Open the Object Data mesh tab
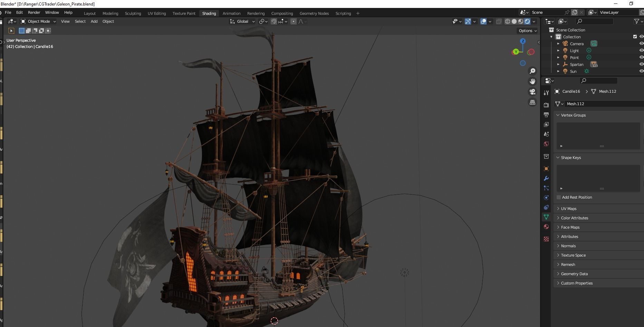 [x=546, y=217]
